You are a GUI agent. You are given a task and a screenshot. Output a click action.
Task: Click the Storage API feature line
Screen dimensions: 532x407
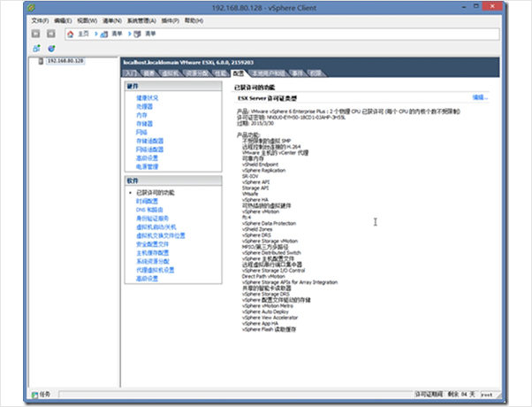pos(255,188)
